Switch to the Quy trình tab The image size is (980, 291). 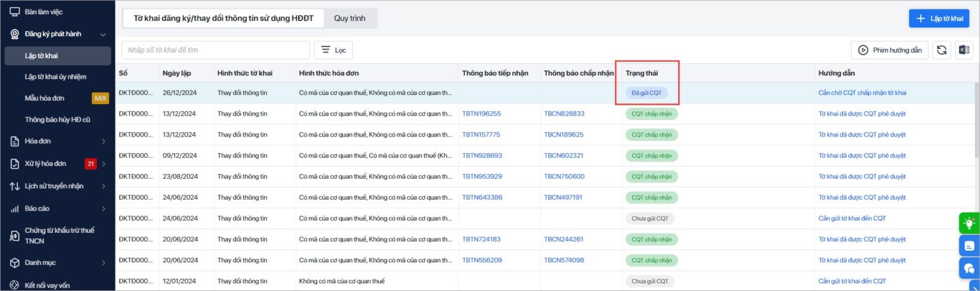pos(350,19)
